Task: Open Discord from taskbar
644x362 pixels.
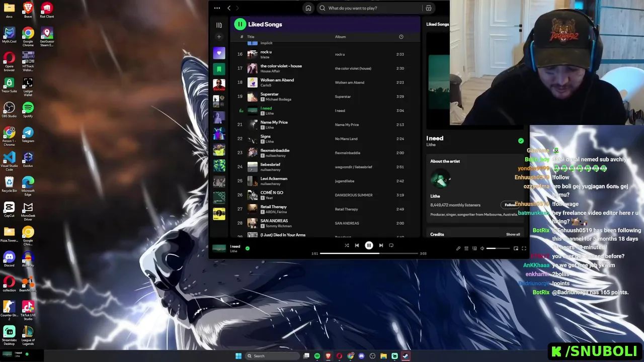Action: [x=361, y=356]
